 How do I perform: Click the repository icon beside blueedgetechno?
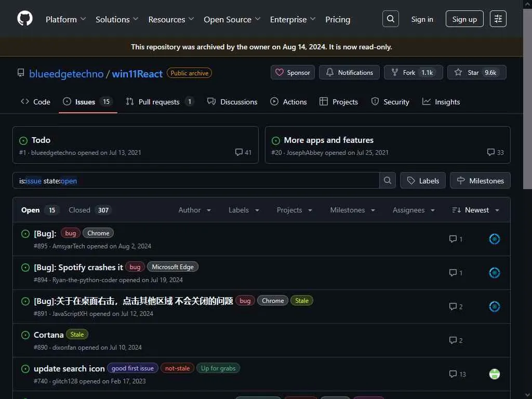pyautogui.click(x=21, y=73)
